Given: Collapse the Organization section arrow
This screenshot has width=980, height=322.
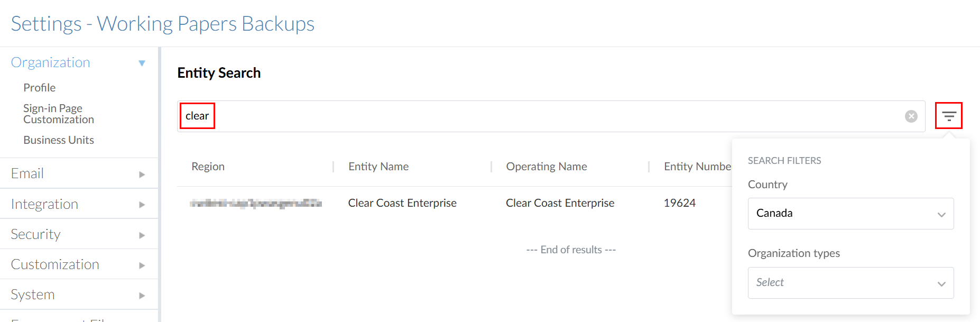Looking at the screenshot, I should click(x=142, y=63).
